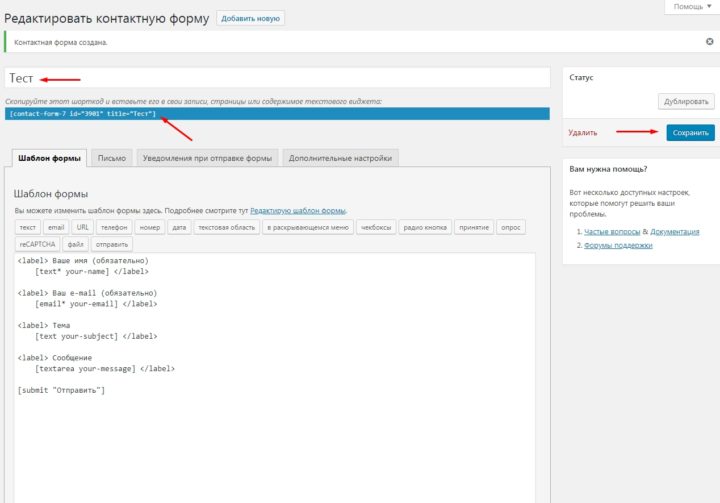Select the contact-form-7 shortcode field
The width and height of the screenshot is (720, 503).
(x=277, y=113)
